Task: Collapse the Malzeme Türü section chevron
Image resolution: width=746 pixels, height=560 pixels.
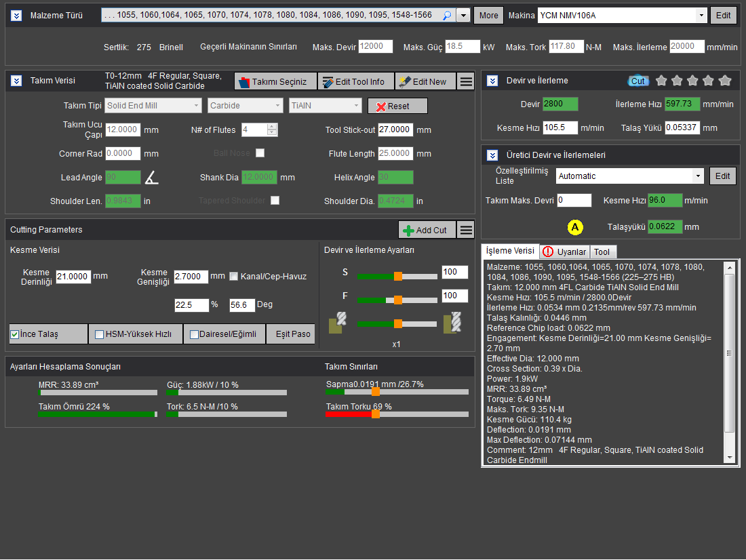Action: click(16, 15)
